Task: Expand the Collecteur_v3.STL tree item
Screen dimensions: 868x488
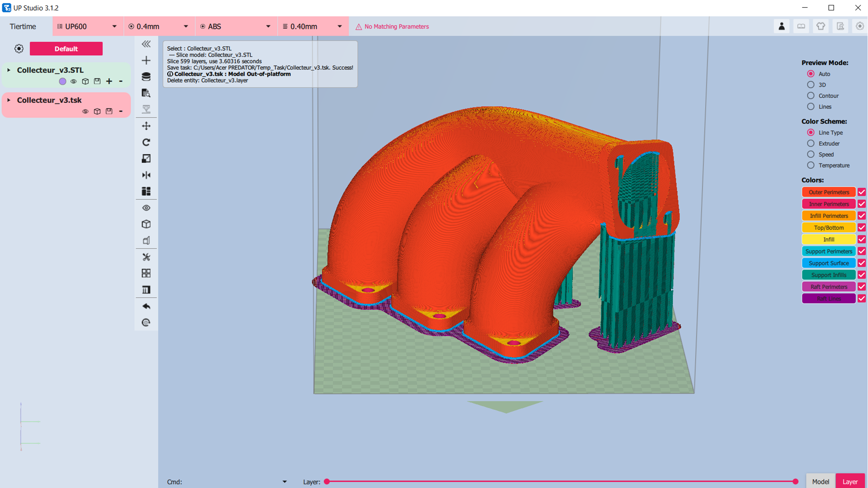Action: (x=9, y=70)
